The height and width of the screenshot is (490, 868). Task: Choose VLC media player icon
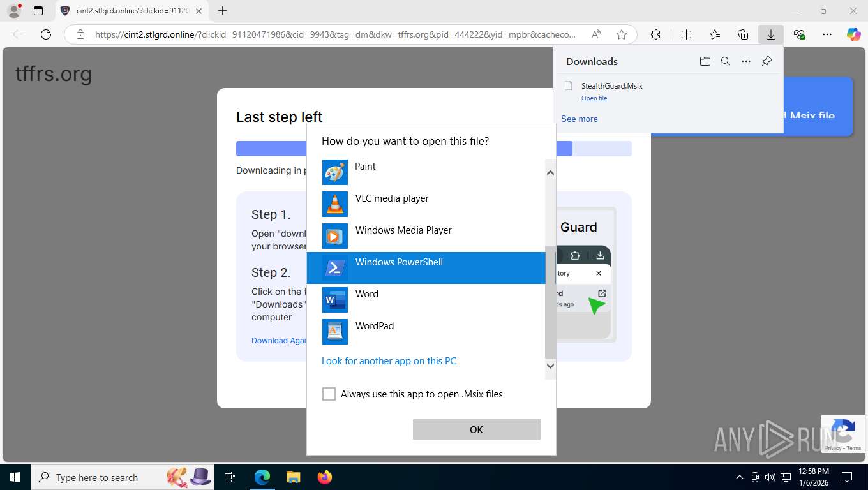click(x=334, y=204)
